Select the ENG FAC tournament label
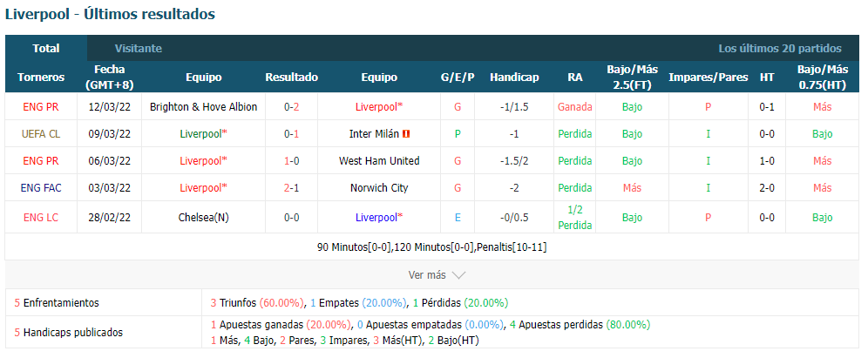Screen dimensions: 868x358 (x=41, y=187)
